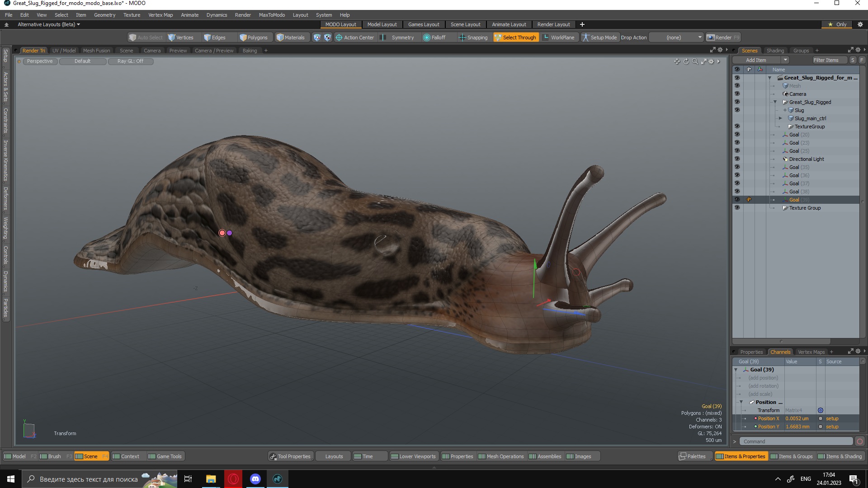This screenshot has width=868, height=488.
Task: Open Task View on taskbar
Action: [x=188, y=479]
